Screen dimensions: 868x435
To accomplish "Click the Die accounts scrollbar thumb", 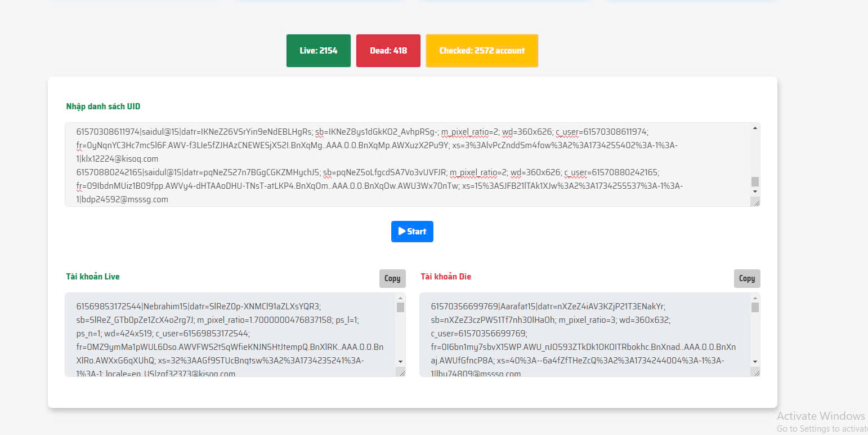I will pyautogui.click(x=755, y=308).
